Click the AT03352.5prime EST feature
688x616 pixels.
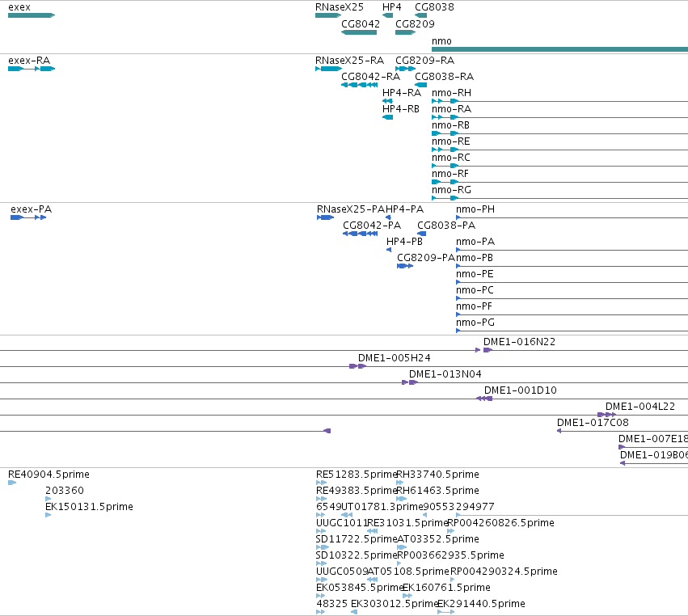tap(402, 547)
